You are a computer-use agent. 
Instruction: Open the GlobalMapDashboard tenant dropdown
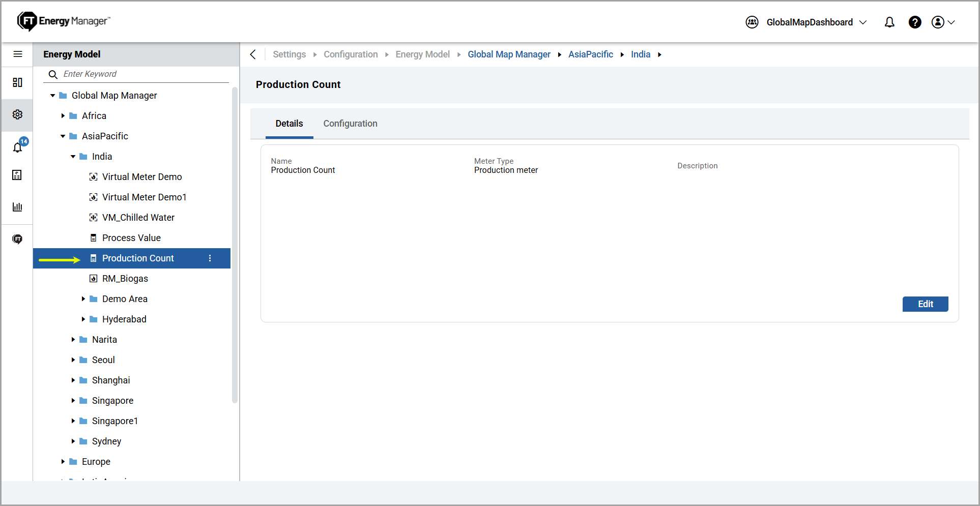816,22
